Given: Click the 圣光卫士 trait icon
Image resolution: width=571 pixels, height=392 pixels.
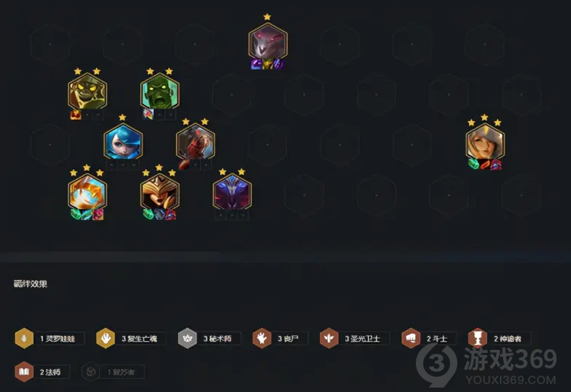Looking at the screenshot, I should [329, 338].
